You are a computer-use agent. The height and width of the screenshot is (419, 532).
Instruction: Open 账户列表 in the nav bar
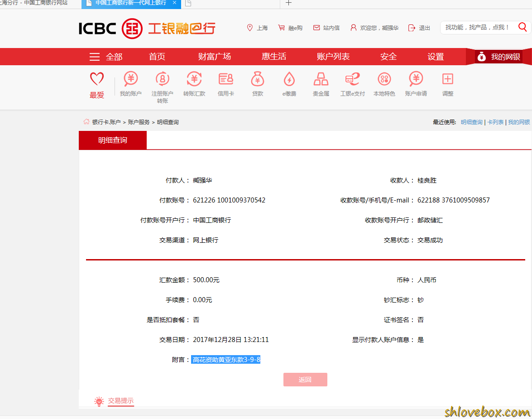point(333,57)
